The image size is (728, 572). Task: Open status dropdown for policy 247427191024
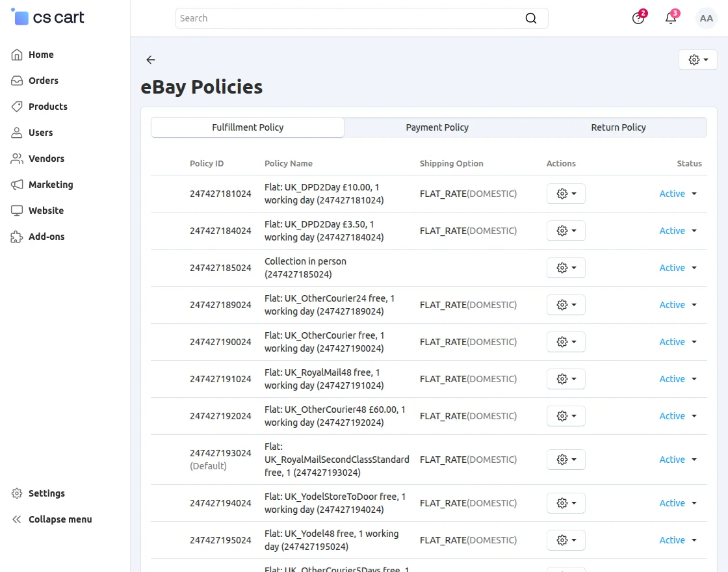678,380
